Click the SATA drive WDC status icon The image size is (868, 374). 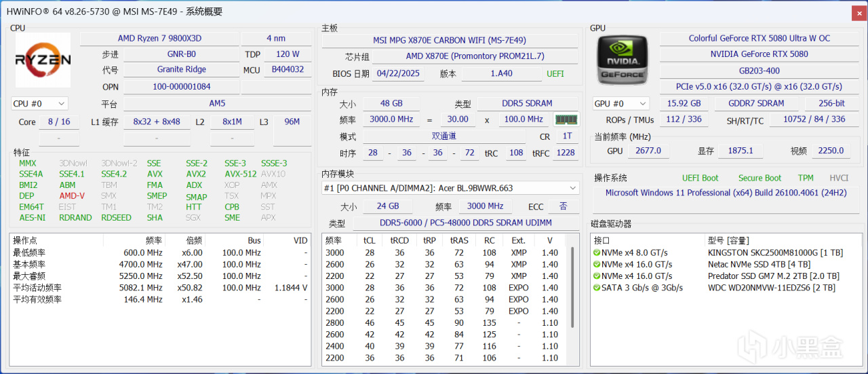(597, 288)
